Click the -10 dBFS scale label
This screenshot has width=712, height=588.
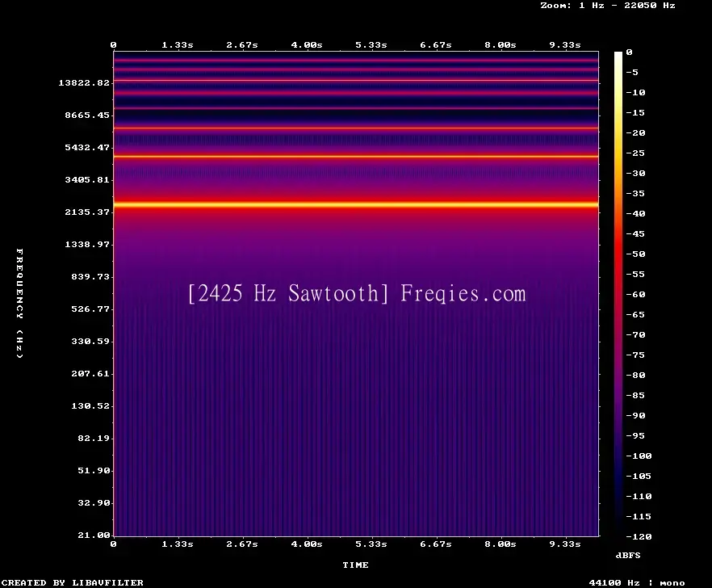coord(635,92)
